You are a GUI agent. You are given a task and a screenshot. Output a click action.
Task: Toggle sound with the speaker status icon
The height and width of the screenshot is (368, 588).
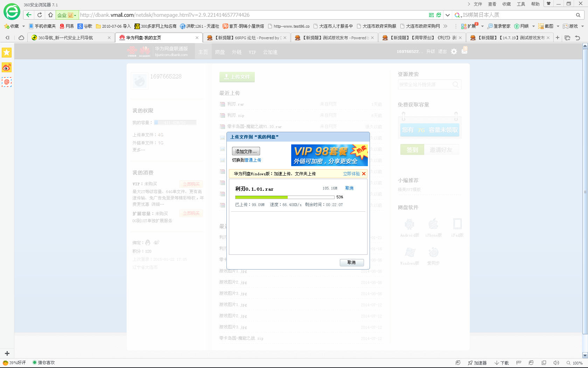556,363
